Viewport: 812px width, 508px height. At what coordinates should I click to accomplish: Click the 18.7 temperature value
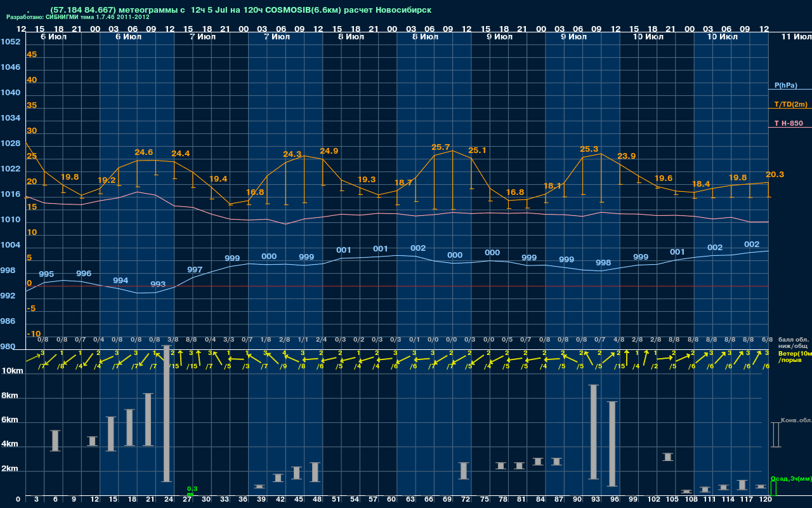(403, 182)
